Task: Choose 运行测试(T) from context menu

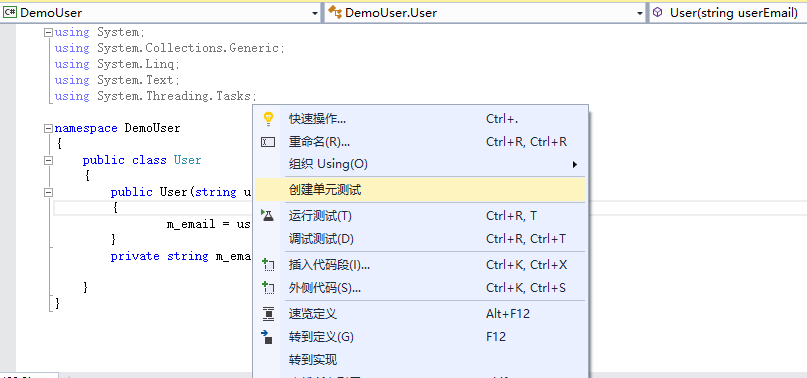Action: (420, 216)
